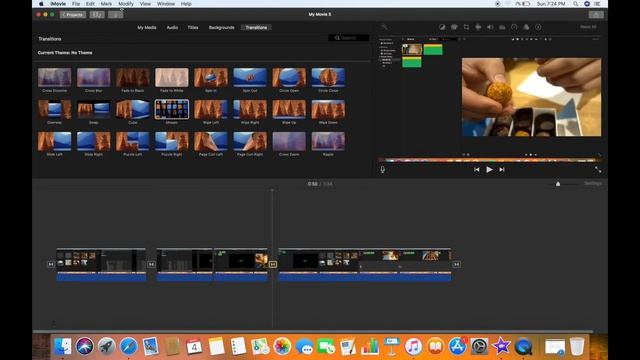Image resolution: width=640 pixels, height=360 pixels.
Task: Choose the Fade to White transition
Action: coord(172,78)
